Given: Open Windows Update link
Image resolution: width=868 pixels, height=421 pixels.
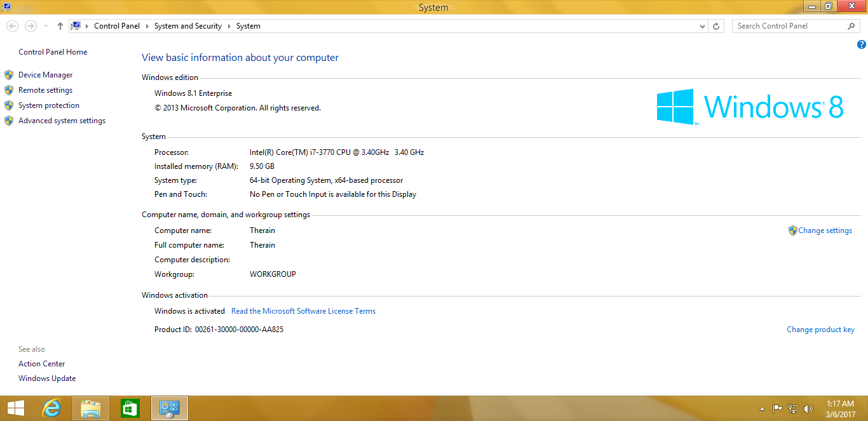Looking at the screenshot, I should pos(47,378).
